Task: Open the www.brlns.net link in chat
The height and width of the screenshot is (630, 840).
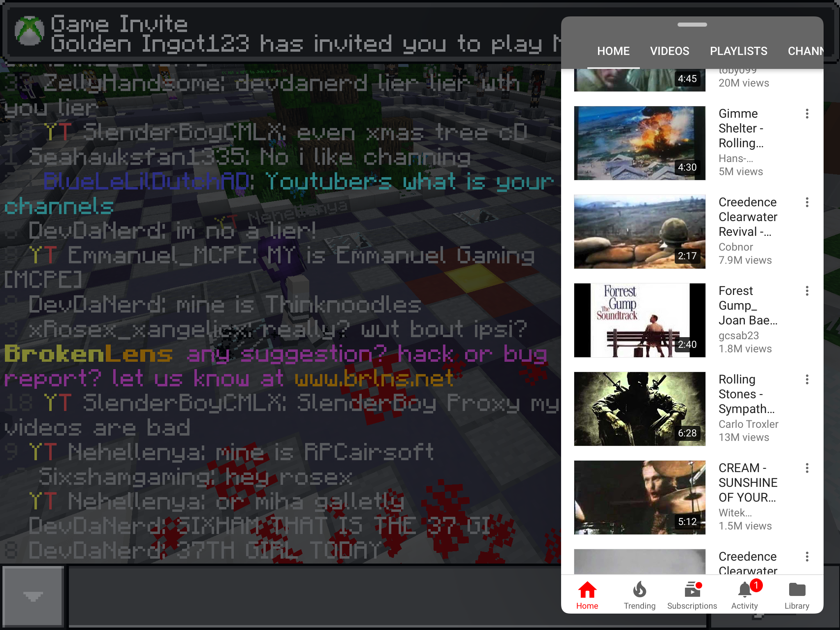Action: tap(374, 378)
